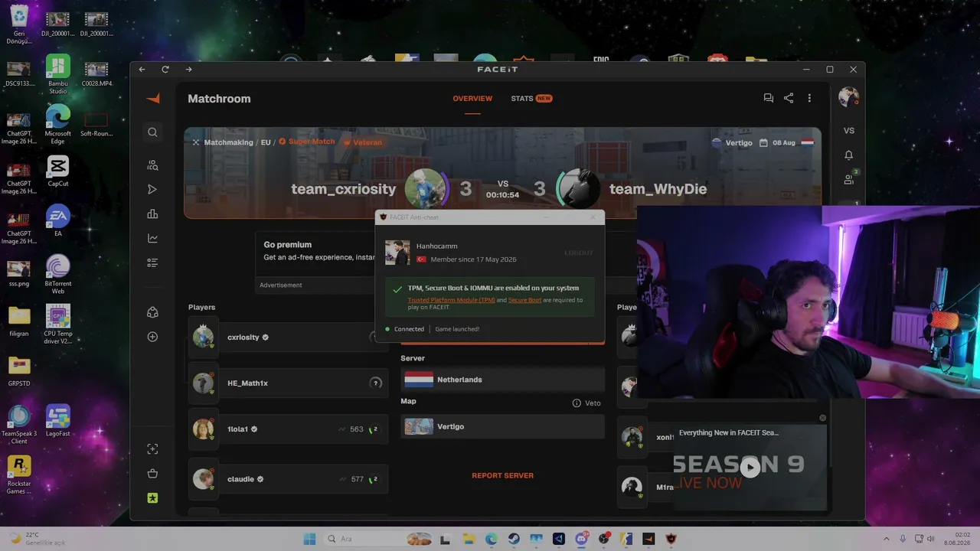Click the Super Match label
980x551 pixels.
306,142
